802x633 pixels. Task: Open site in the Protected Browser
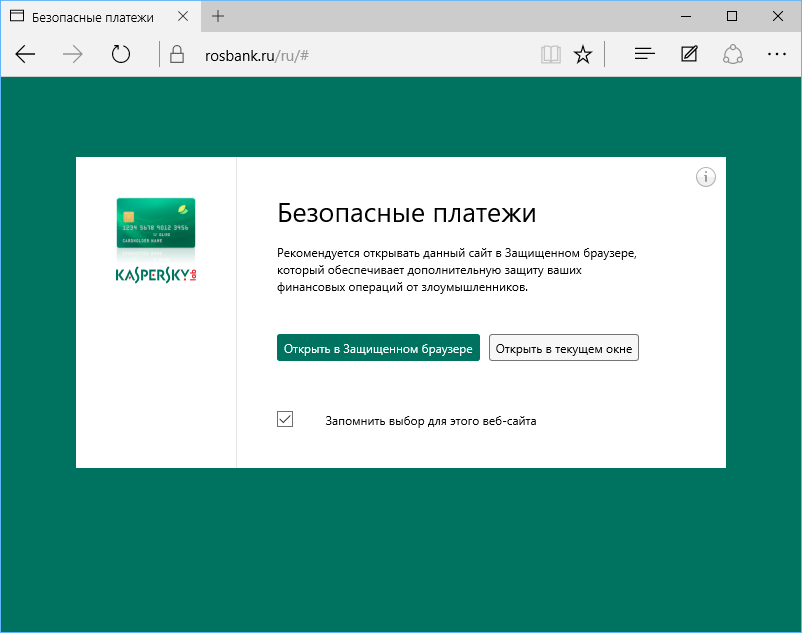click(378, 348)
